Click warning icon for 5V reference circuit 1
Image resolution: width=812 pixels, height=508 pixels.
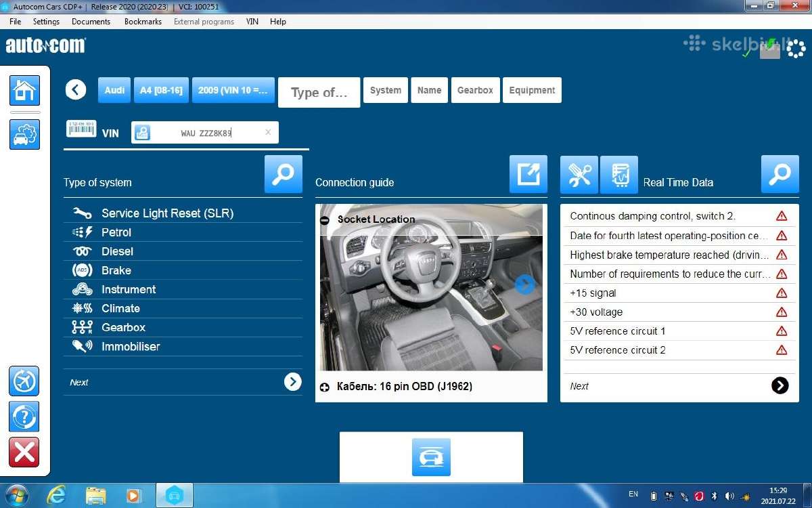tap(782, 331)
